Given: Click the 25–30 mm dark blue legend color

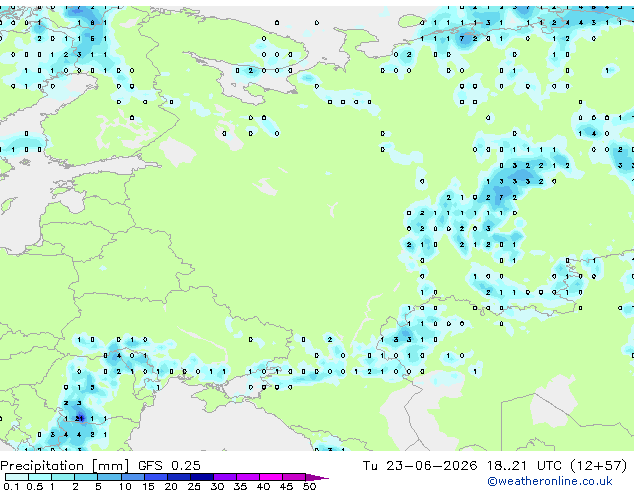Looking at the screenshot, I should click(x=202, y=477).
